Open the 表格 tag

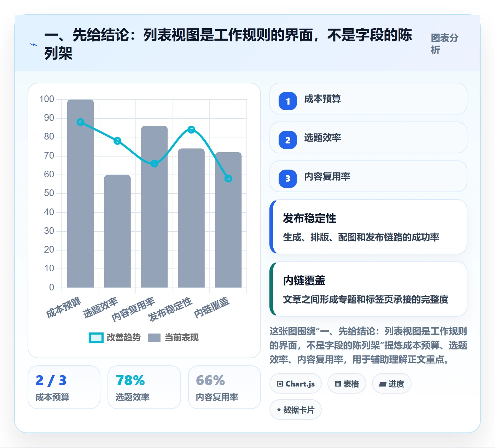tap(347, 383)
